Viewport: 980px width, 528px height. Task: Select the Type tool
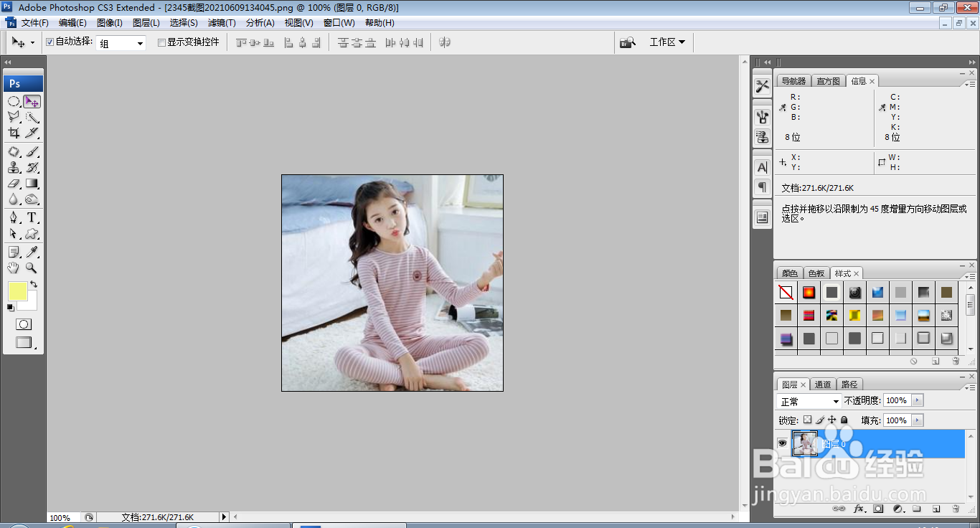32,218
